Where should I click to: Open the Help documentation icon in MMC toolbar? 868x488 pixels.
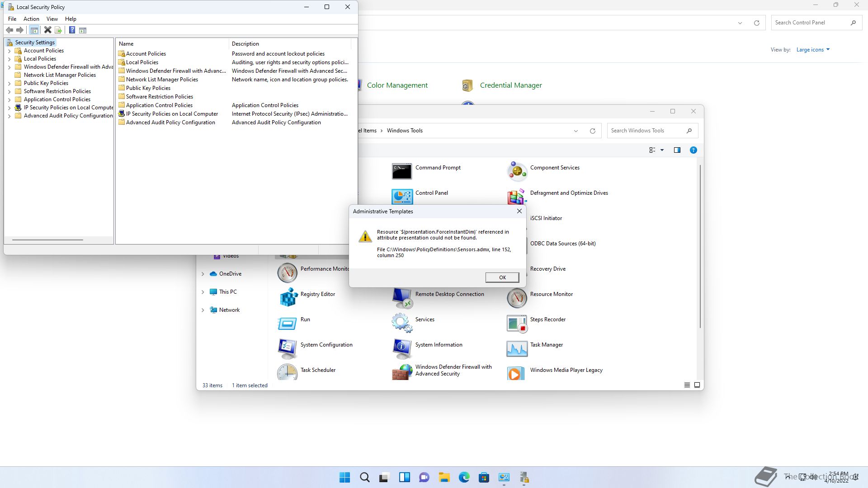[x=72, y=30]
